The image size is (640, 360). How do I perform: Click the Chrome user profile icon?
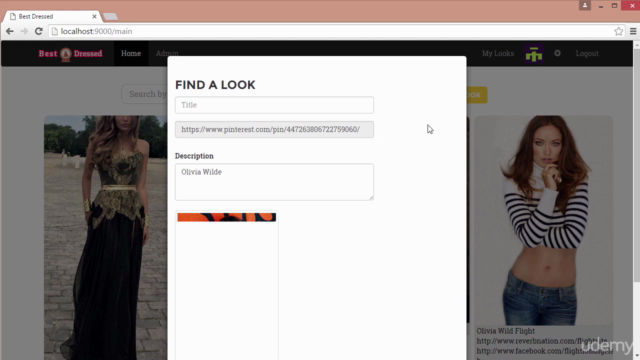tap(585, 5)
